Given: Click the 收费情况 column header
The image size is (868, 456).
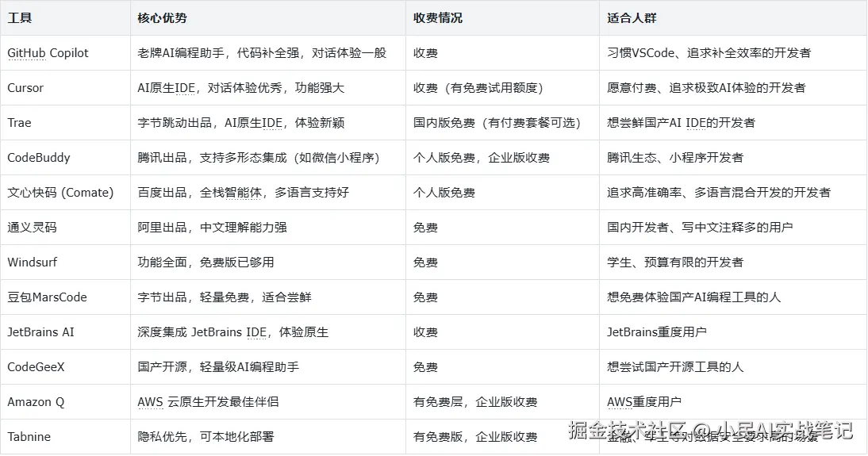Looking at the screenshot, I should point(502,18).
